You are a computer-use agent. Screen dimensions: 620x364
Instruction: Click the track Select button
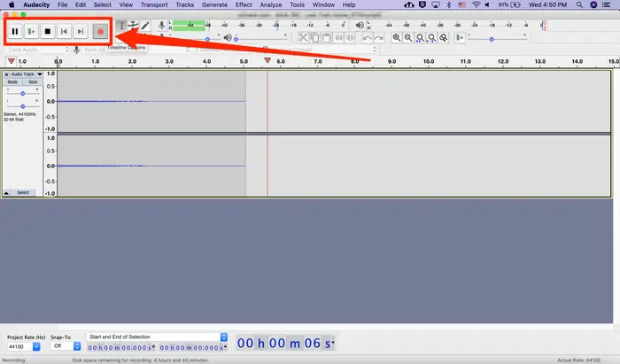coord(23,192)
